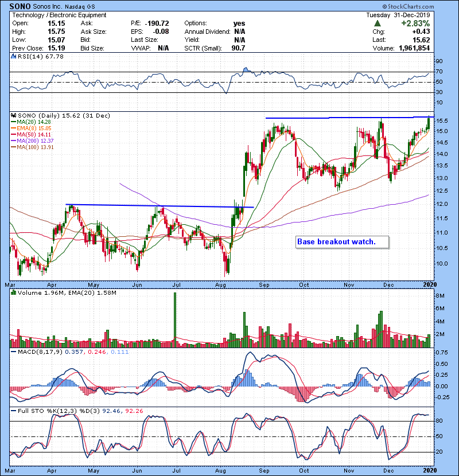This screenshot has height=476, width=459.
Task: Click the MA(200) 12.37 legend entry
Action: coord(35,141)
